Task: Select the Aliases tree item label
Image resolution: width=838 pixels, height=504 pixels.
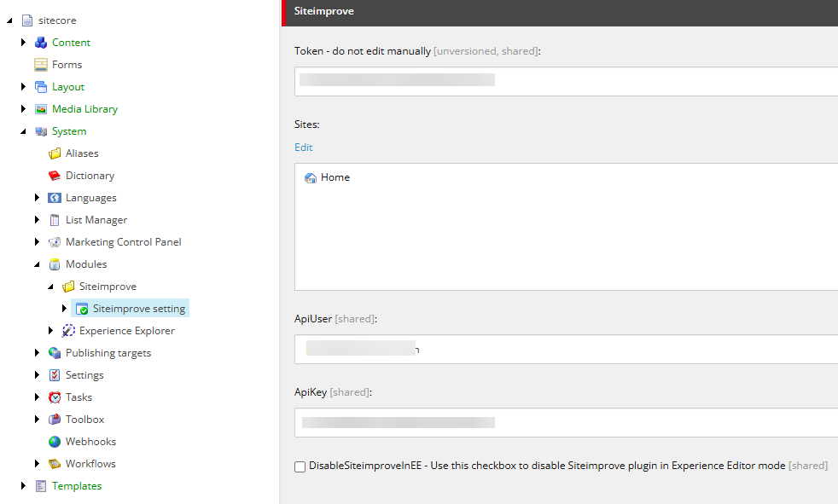Action: pyautogui.click(x=82, y=154)
